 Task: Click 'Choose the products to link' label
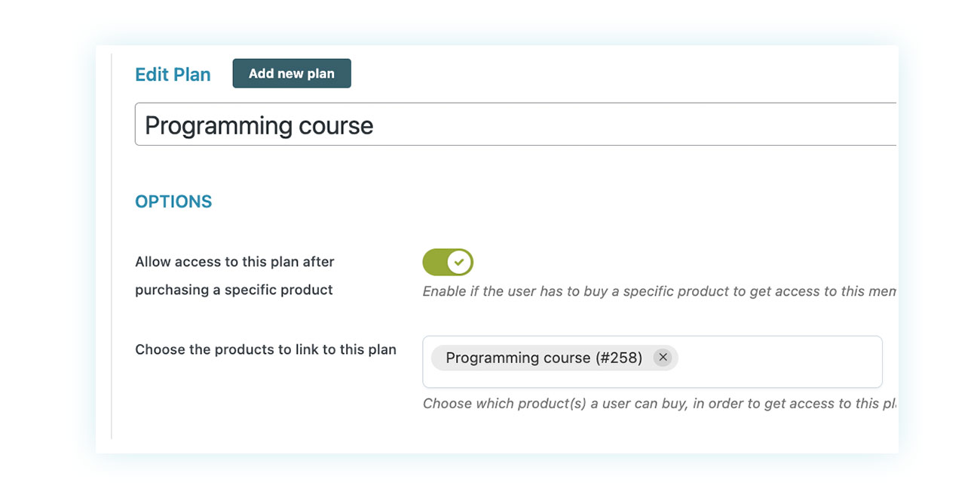click(x=265, y=349)
